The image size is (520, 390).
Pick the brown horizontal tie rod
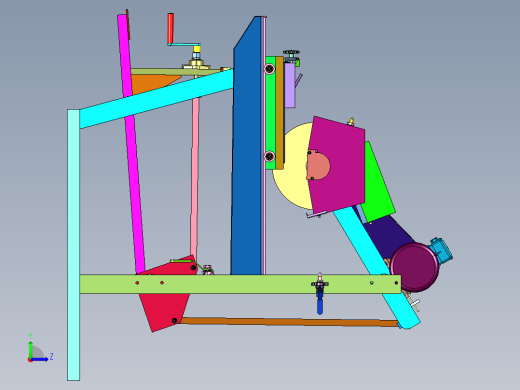pyautogui.click(x=288, y=322)
